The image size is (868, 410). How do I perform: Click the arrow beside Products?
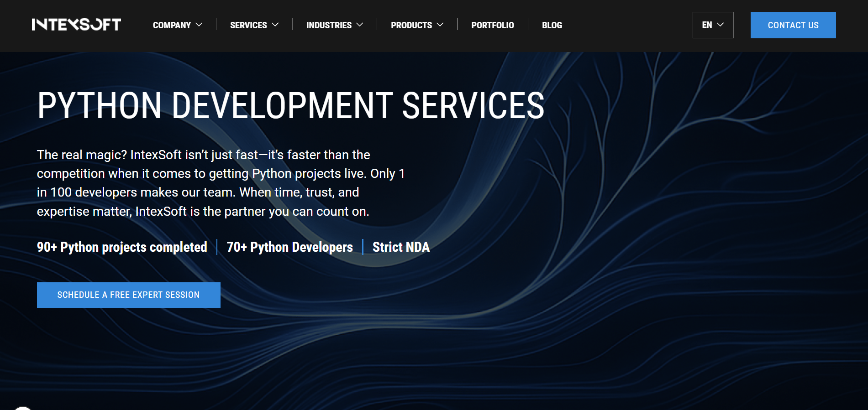440,25
